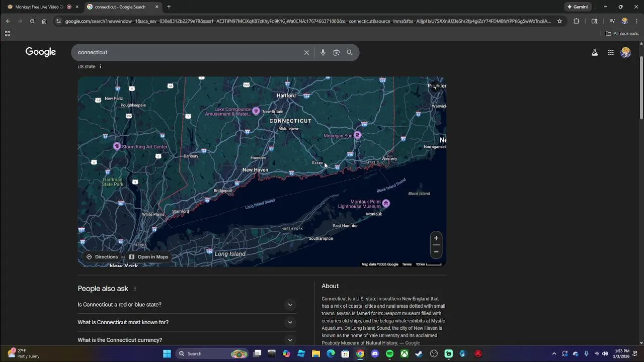The width and height of the screenshot is (644, 362).
Task: Click Hartford label on map
Action: 286,96
